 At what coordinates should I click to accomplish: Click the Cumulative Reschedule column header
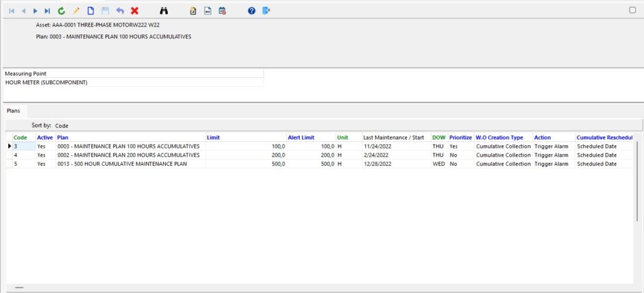tap(604, 138)
